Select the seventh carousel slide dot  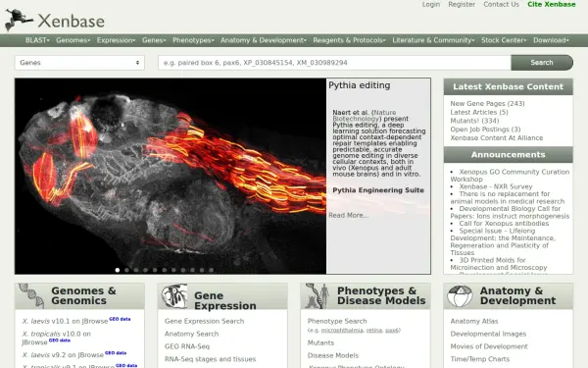point(173,270)
